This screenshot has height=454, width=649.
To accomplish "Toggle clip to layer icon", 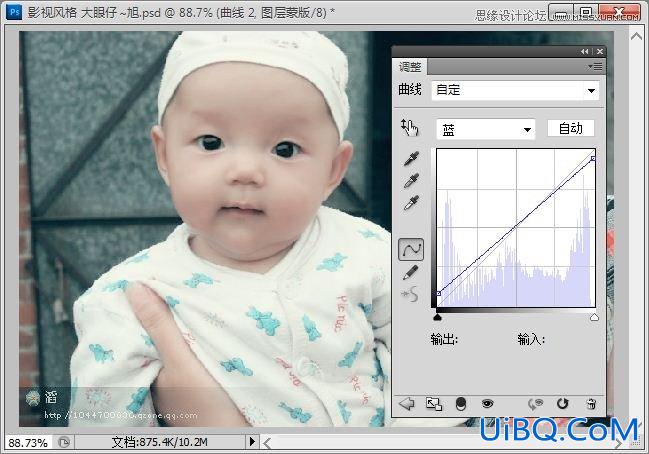I will click(x=461, y=404).
